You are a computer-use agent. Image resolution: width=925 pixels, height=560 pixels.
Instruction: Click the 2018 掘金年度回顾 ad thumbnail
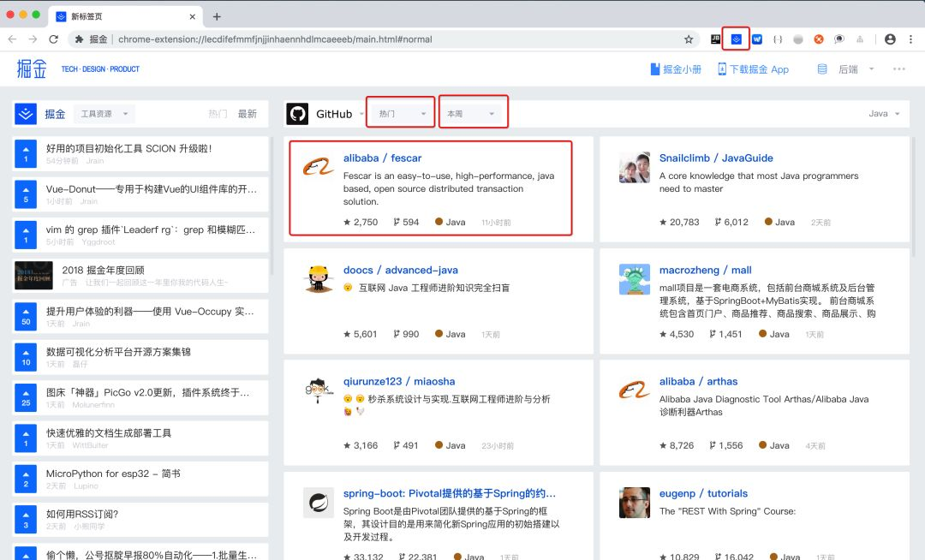pos(33,276)
